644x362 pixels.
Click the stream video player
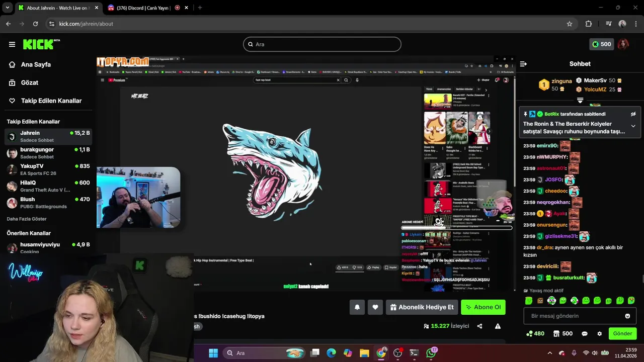306,173
